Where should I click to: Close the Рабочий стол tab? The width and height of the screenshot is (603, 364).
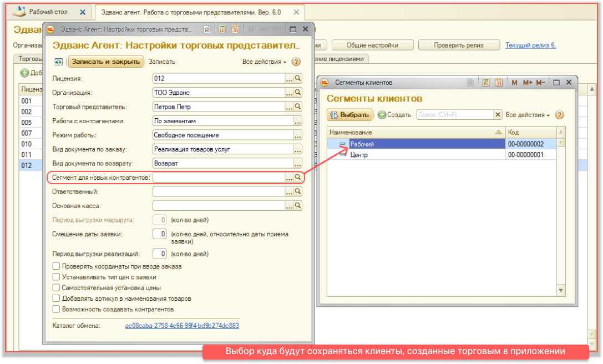click(x=83, y=12)
